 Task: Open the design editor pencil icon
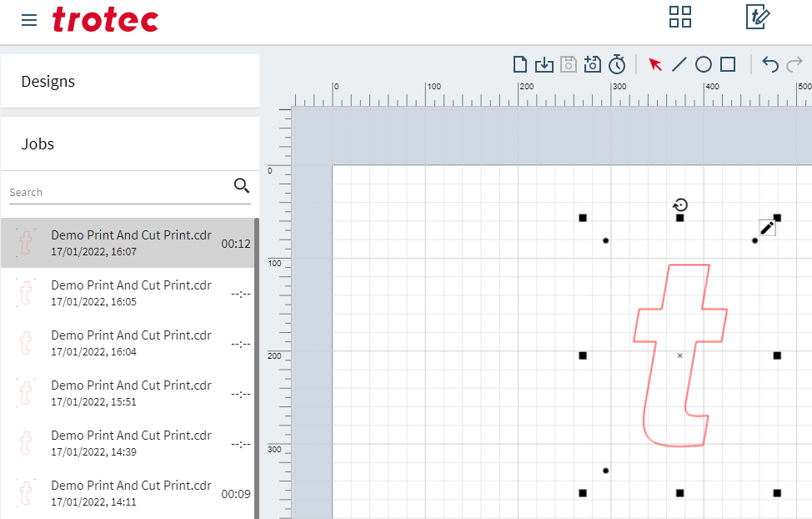[x=758, y=17]
